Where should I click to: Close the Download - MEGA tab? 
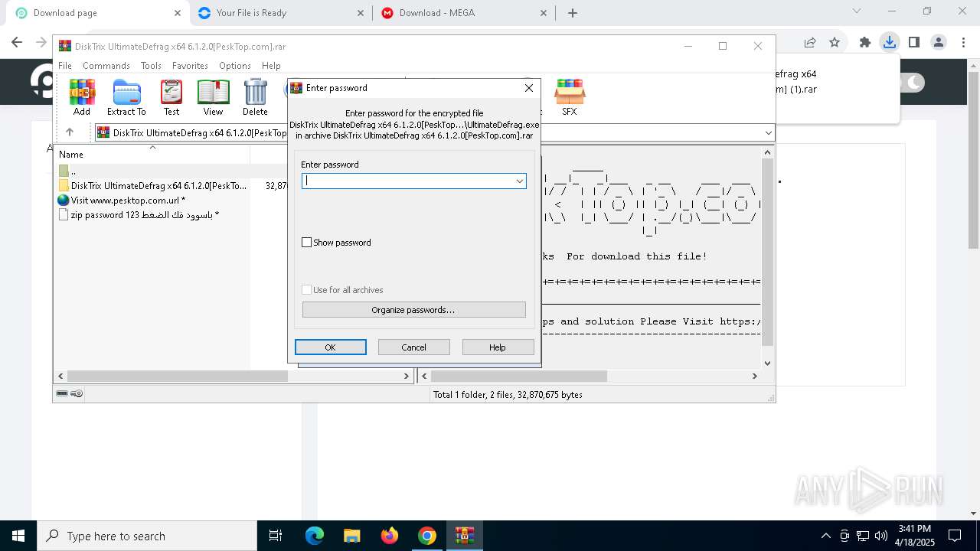click(544, 13)
